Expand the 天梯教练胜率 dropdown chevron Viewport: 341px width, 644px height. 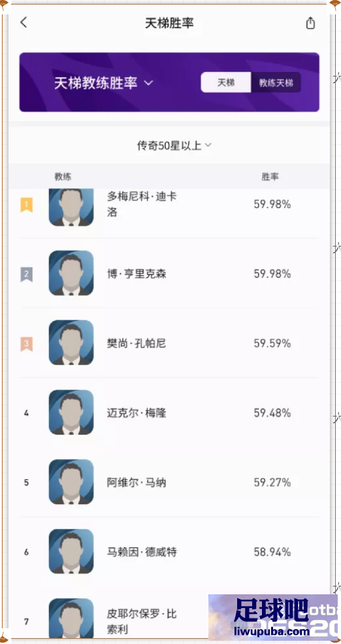tap(148, 83)
